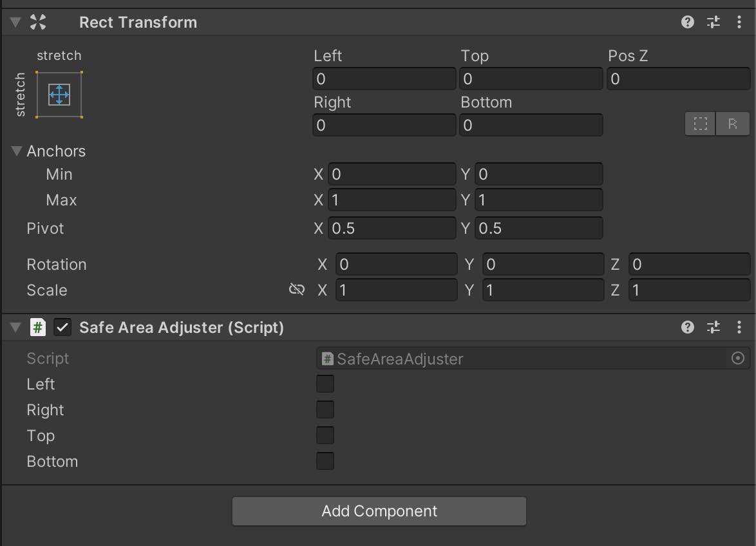Click the R raw edit mode button
The image size is (756, 546).
[733, 124]
